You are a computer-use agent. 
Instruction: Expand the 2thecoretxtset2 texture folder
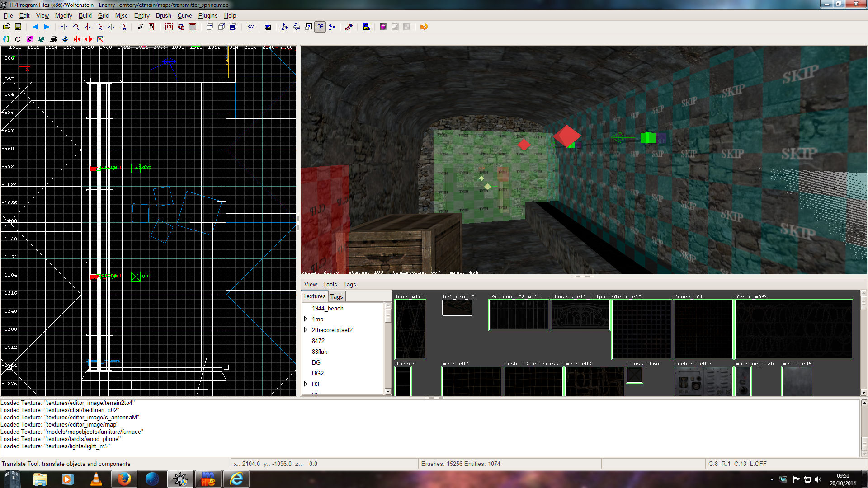click(306, 330)
